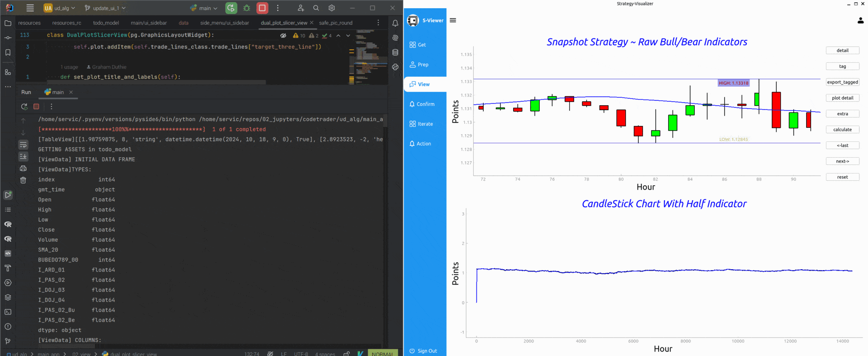Open the main run configuration dropdown

(204, 8)
